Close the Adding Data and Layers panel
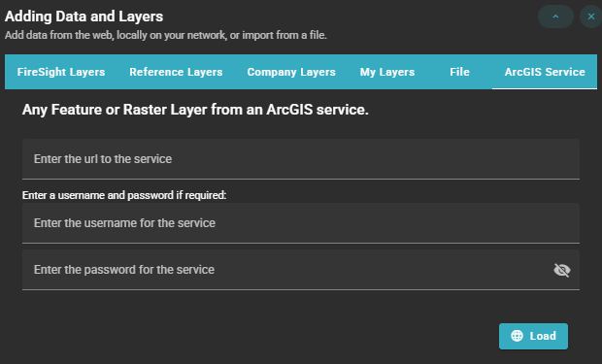Screen dimensions: 602x364 pos(591,17)
